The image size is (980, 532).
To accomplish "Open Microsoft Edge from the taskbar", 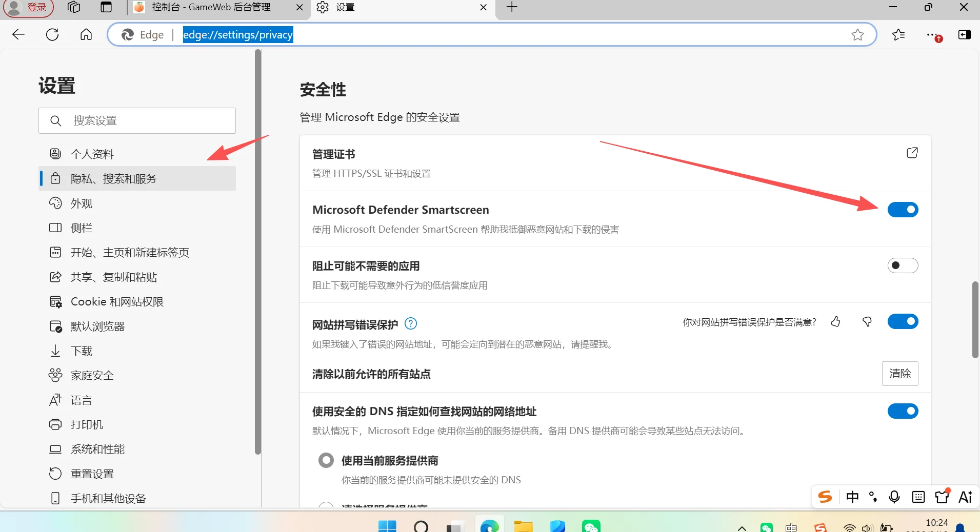I will pyautogui.click(x=489, y=526).
